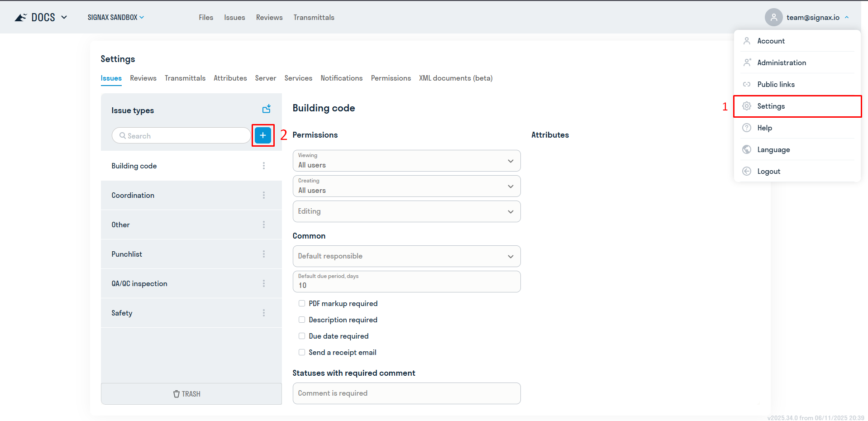Click the Help question mark icon

click(747, 128)
